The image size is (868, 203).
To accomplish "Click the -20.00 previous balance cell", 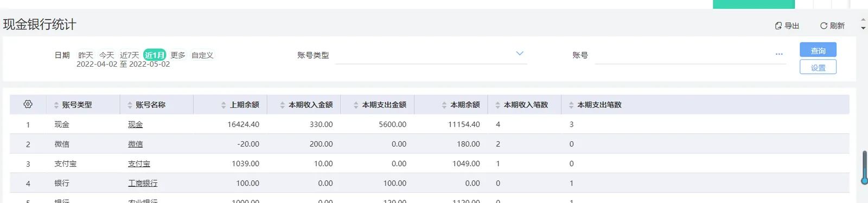I will (248, 144).
